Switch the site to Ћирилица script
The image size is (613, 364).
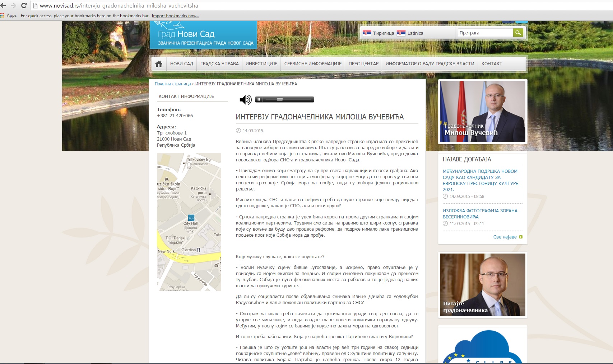383,33
